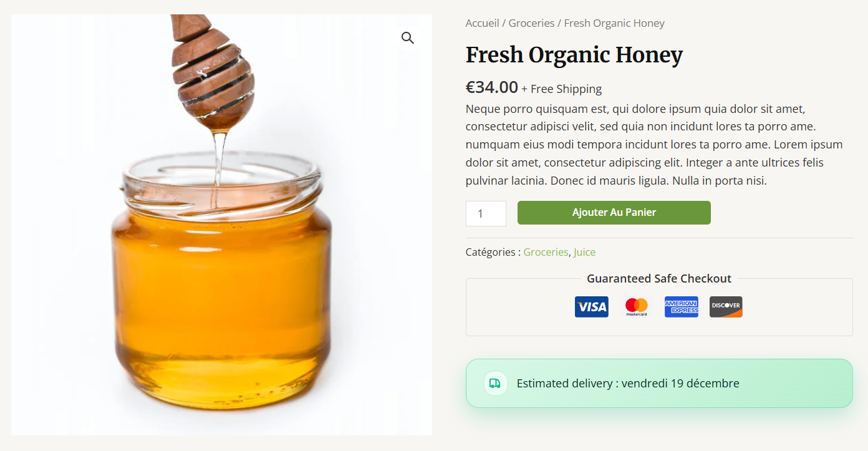Screen dimensions: 868x451
Task: Click the Guaranteed Safe Checkout heading
Action: click(x=659, y=278)
